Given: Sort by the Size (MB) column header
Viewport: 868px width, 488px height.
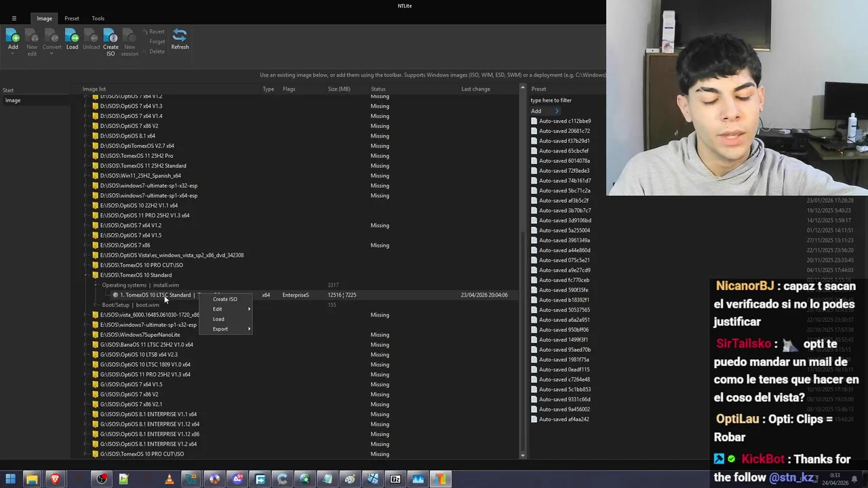Looking at the screenshot, I should [339, 89].
